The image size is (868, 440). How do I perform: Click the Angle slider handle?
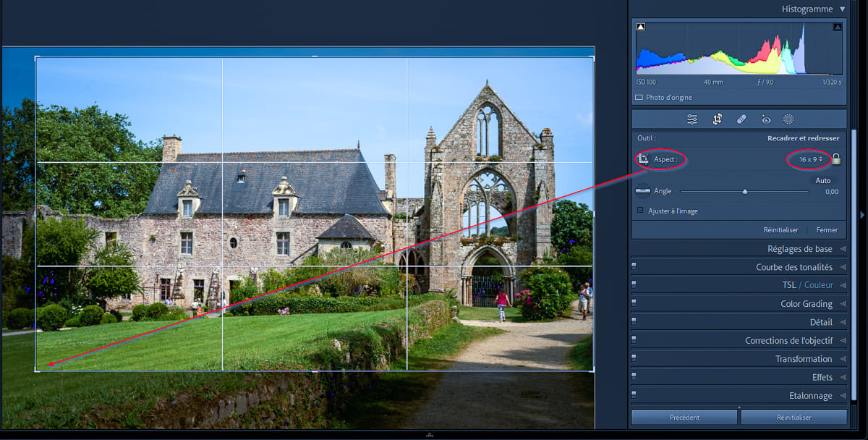[745, 192]
